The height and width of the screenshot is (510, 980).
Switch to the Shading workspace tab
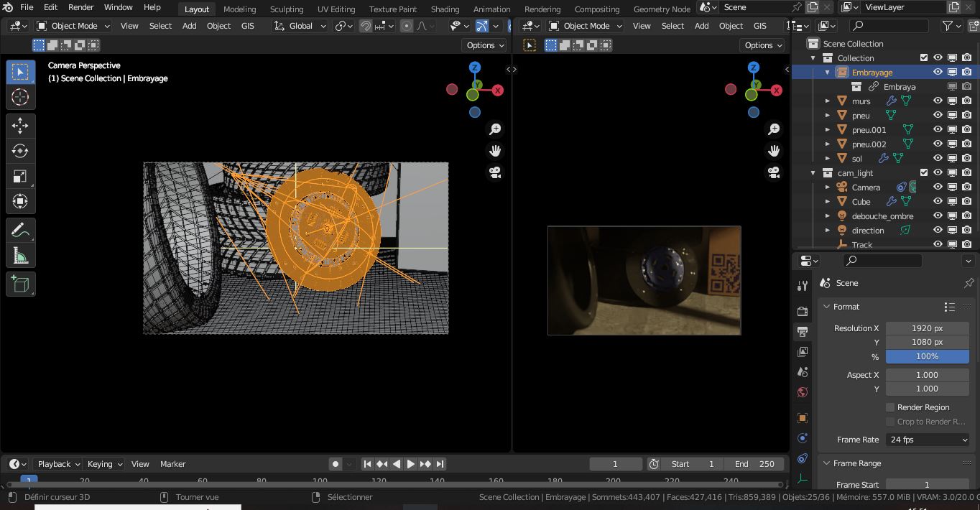445,9
